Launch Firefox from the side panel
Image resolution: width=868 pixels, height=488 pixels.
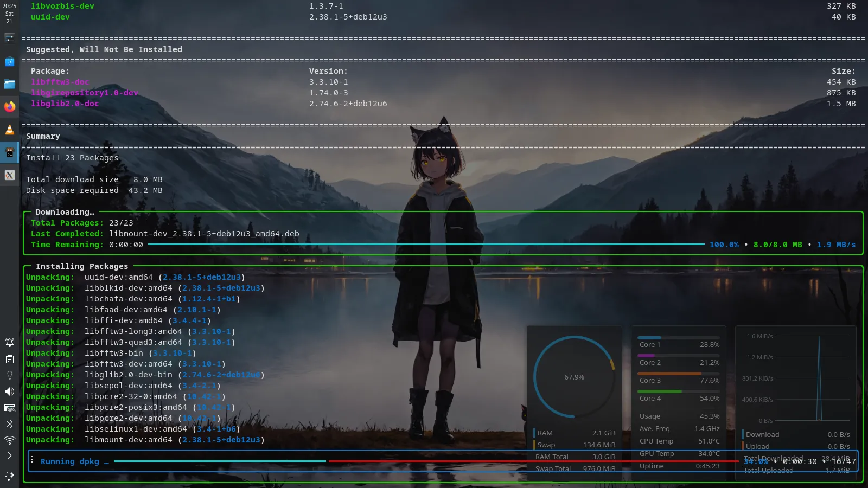click(x=9, y=107)
